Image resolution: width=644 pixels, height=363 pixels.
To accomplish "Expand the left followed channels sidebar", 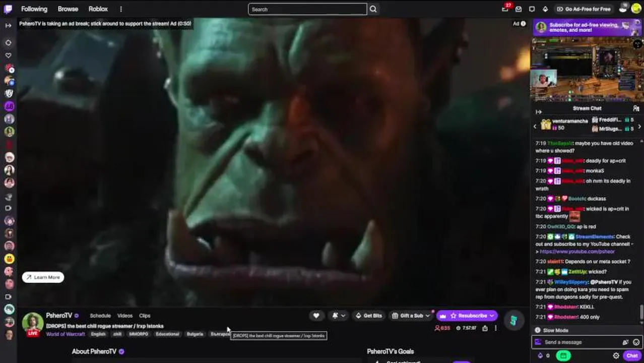I will coord(8,25).
